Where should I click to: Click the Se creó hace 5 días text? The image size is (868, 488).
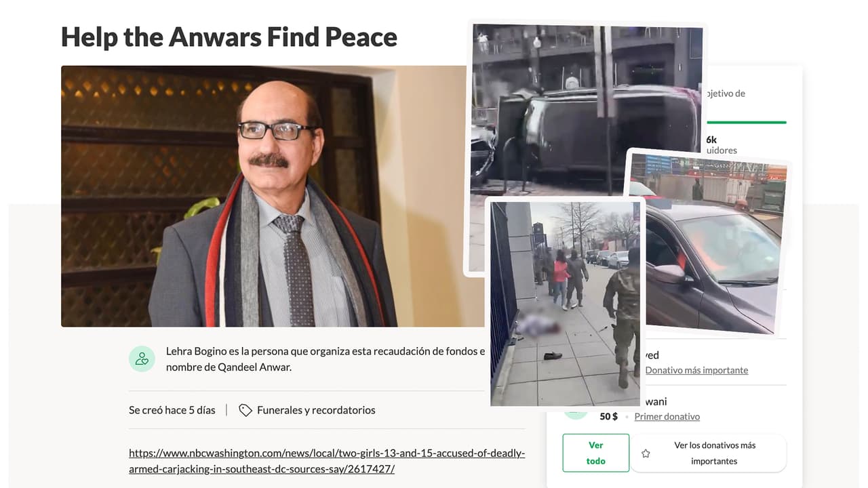tap(172, 410)
